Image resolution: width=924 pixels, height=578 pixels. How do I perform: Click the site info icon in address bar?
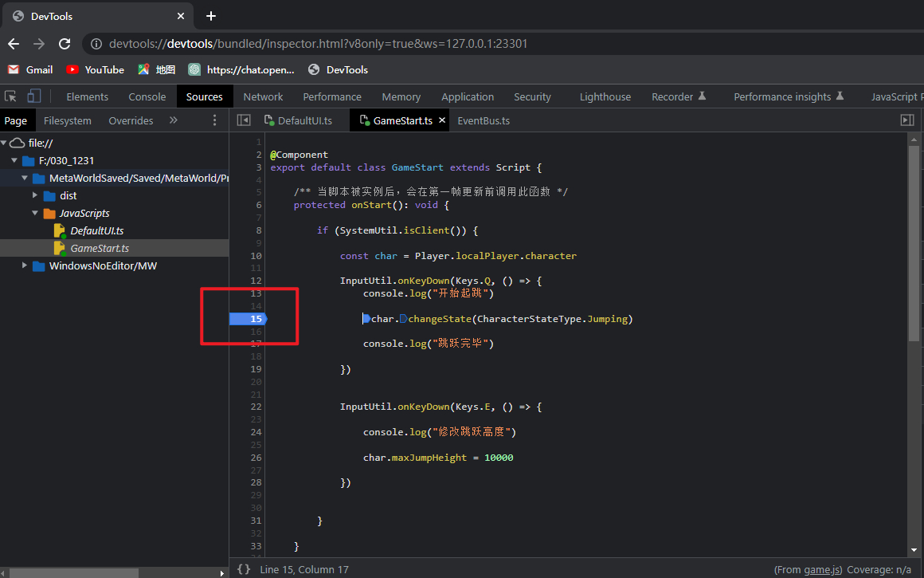click(x=96, y=44)
